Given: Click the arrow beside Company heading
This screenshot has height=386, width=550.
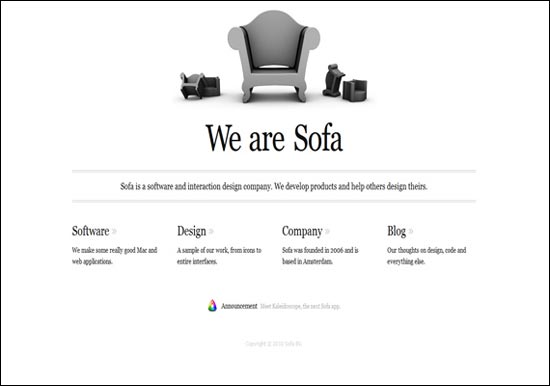Looking at the screenshot, I should (327, 231).
